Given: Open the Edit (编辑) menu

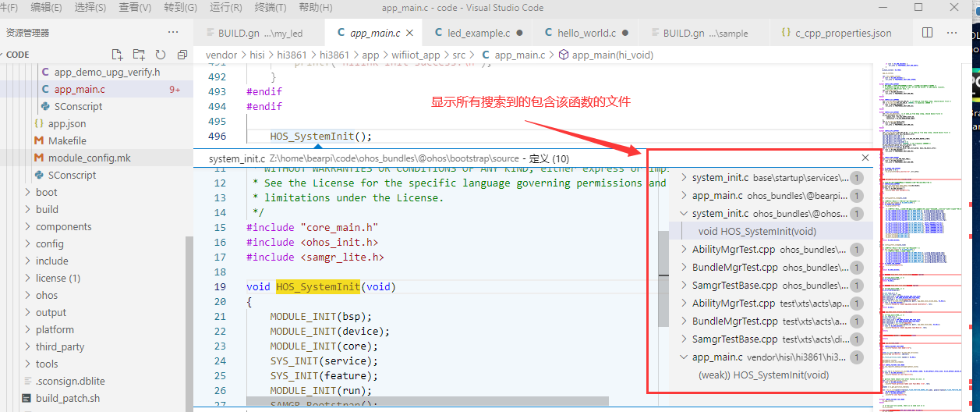Looking at the screenshot, I should [46, 7].
